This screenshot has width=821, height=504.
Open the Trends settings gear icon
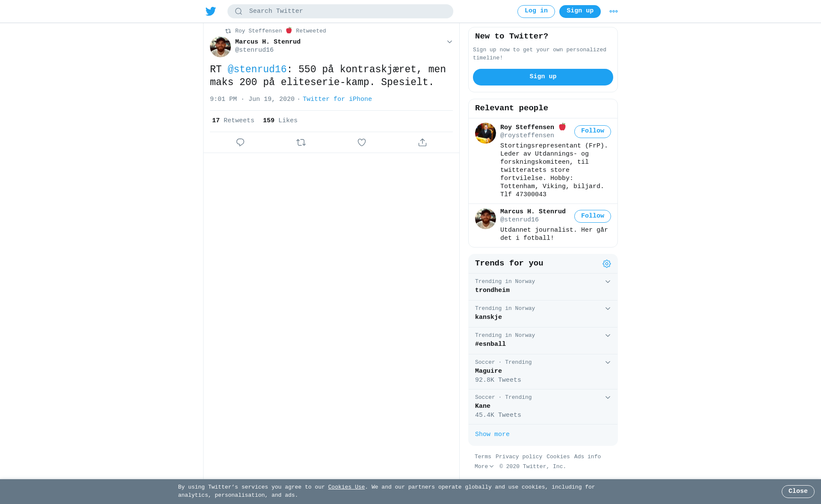pos(607,264)
